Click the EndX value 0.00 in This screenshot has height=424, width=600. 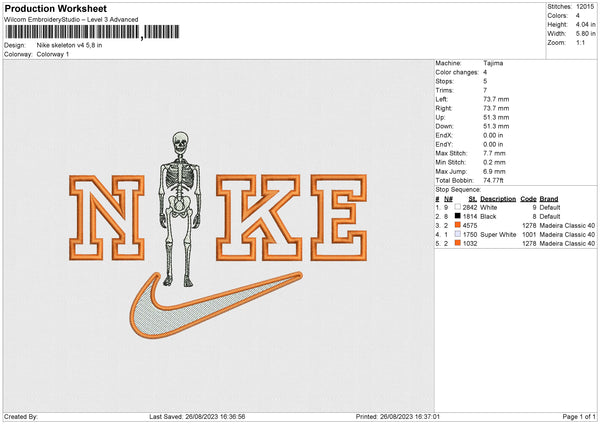click(493, 135)
